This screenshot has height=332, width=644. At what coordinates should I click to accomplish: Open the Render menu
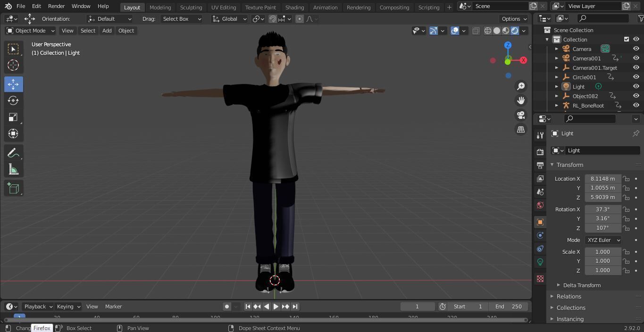(x=56, y=6)
